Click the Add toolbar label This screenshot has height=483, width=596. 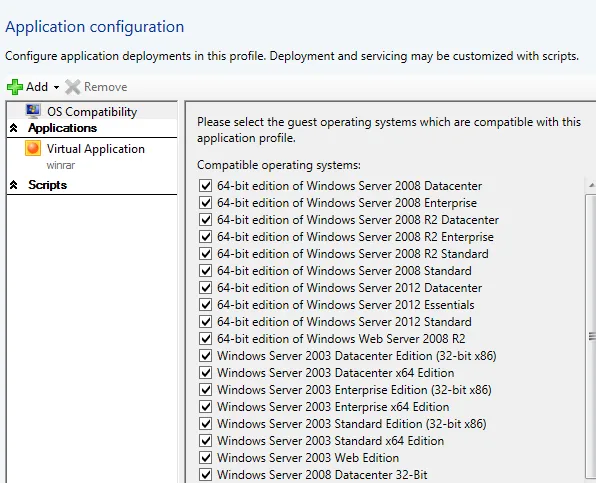pyautogui.click(x=37, y=87)
